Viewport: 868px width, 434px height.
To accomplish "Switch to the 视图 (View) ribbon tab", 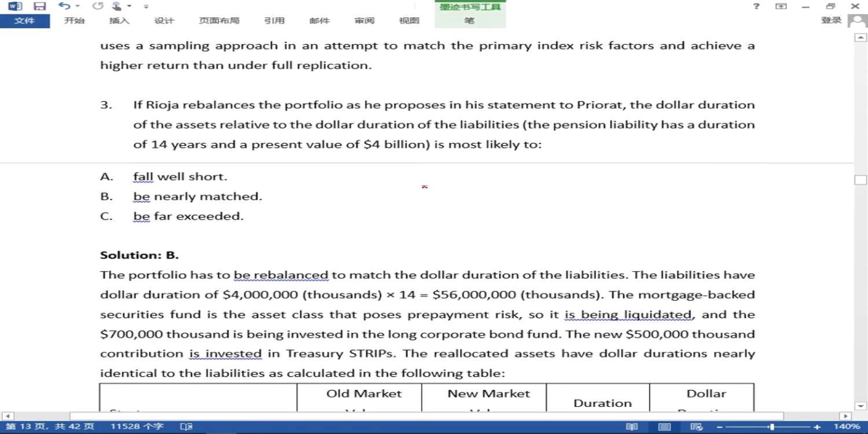I will 409,21.
